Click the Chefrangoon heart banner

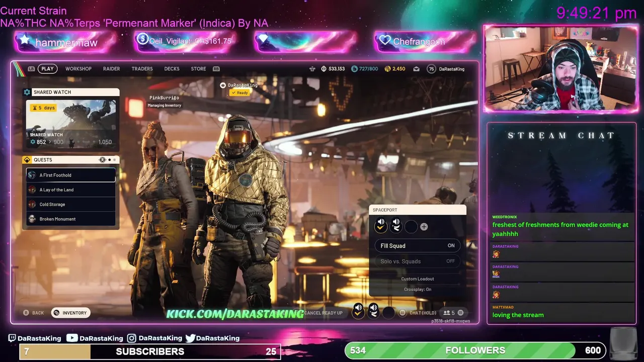pos(425,41)
